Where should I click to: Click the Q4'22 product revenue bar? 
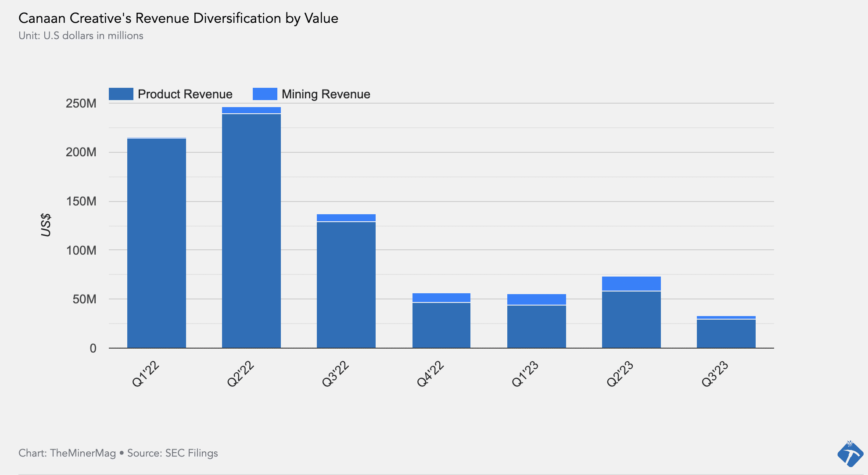coord(441,325)
